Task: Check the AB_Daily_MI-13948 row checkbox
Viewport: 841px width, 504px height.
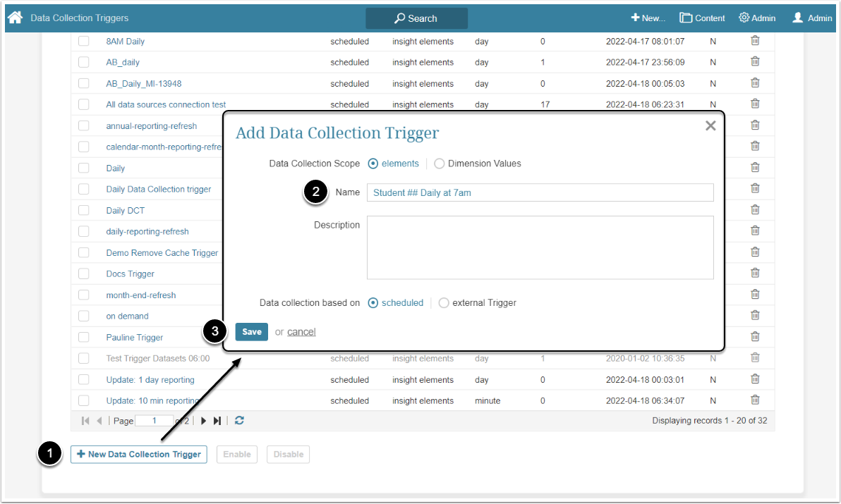Action: [x=84, y=84]
